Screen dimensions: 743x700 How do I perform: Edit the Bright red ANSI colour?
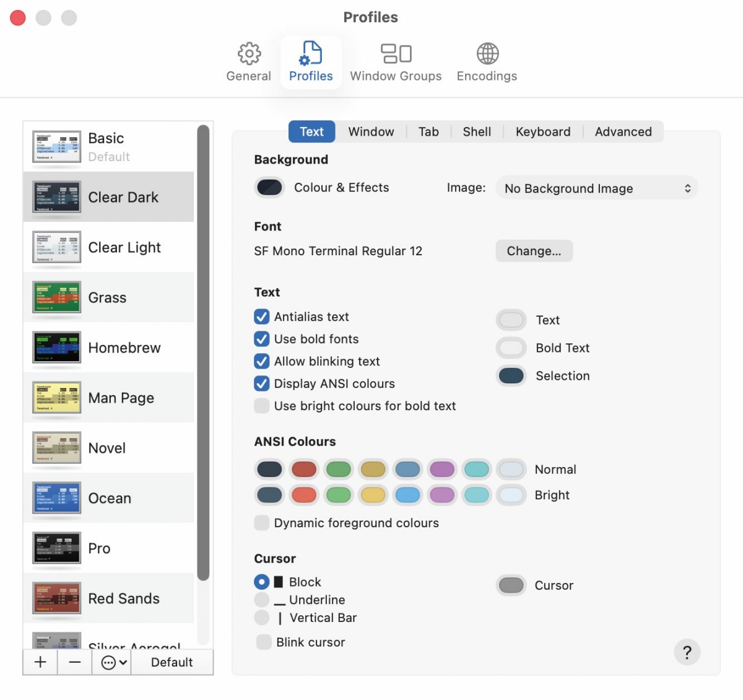[x=304, y=494]
